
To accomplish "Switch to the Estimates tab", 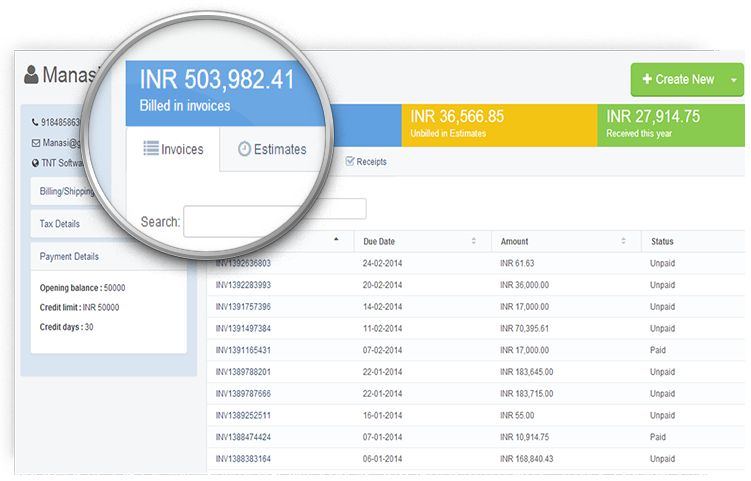I will (272, 149).
